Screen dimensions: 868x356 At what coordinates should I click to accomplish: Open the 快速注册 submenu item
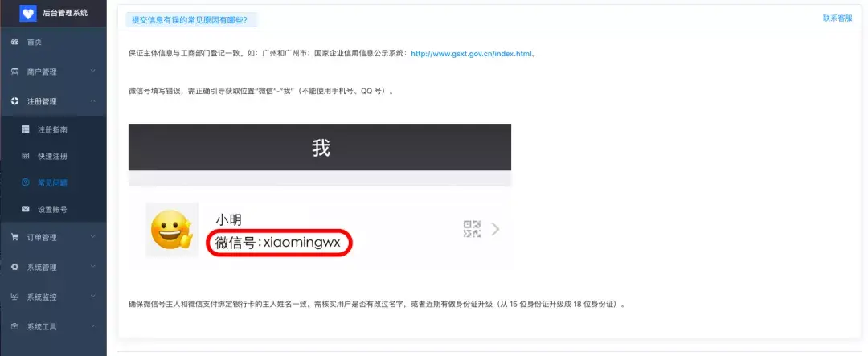(x=53, y=156)
